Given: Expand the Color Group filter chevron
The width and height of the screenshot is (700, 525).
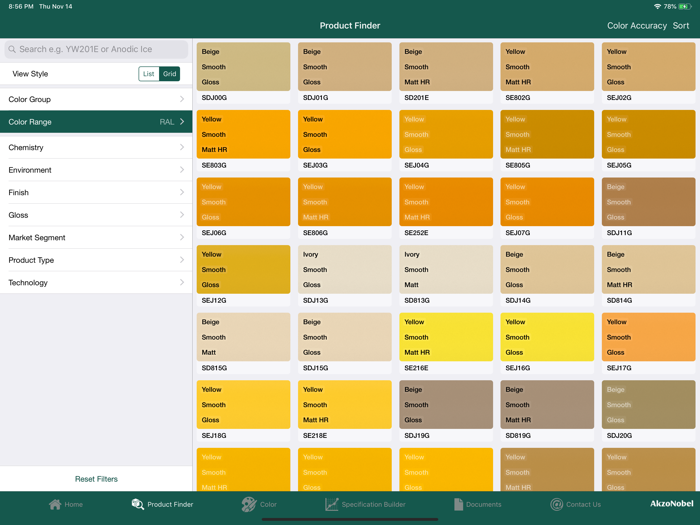Looking at the screenshot, I should click(x=182, y=99).
